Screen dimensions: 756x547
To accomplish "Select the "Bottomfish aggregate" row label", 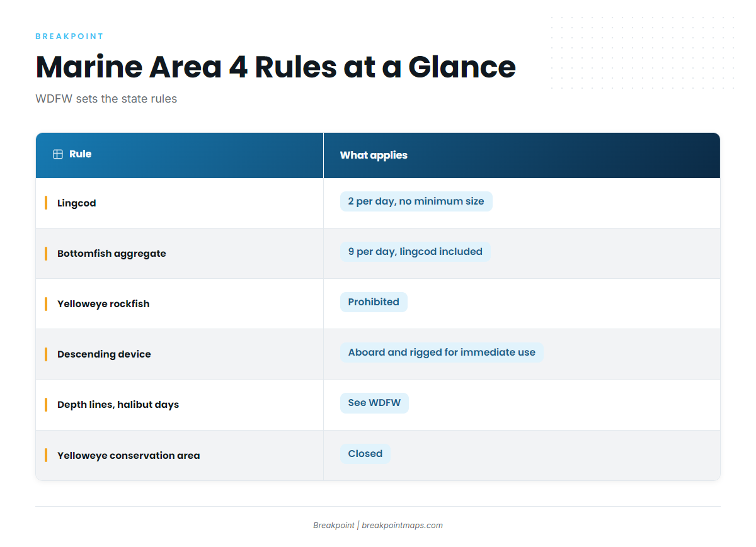I will [112, 254].
